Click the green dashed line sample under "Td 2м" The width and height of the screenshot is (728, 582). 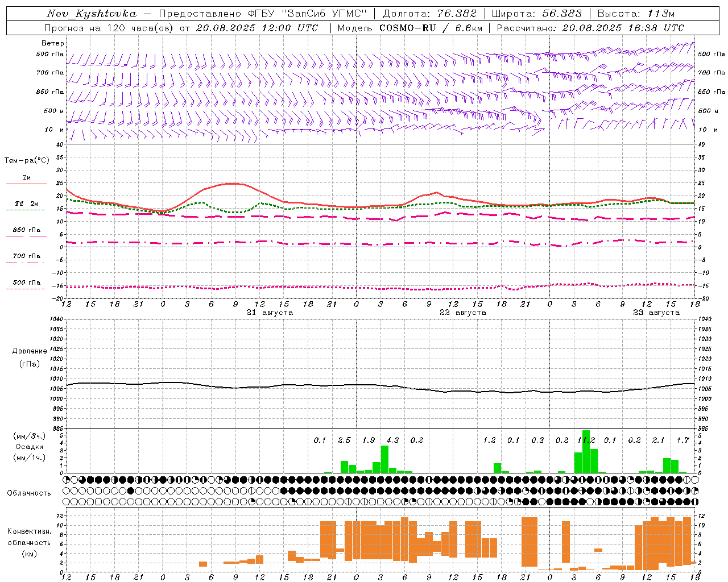click(x=26, y=210)
